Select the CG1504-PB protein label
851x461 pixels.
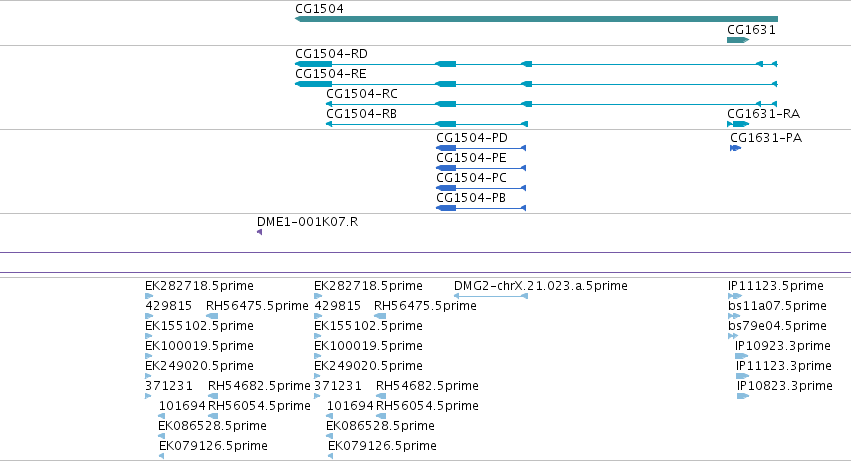coord(471,198)
